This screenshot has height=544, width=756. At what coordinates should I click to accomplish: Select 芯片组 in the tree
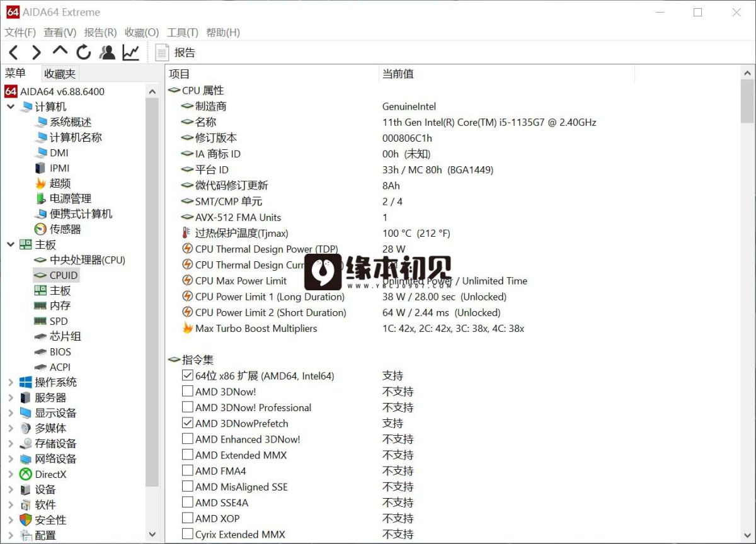(57, 336)
